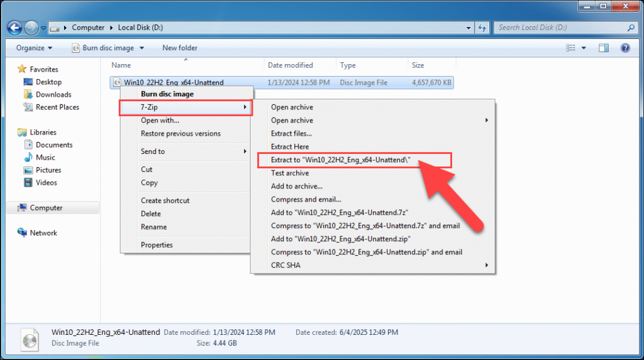Select Local Disk (D:) breadcrumb
The image size is (644, 360).
coord(140,28)
